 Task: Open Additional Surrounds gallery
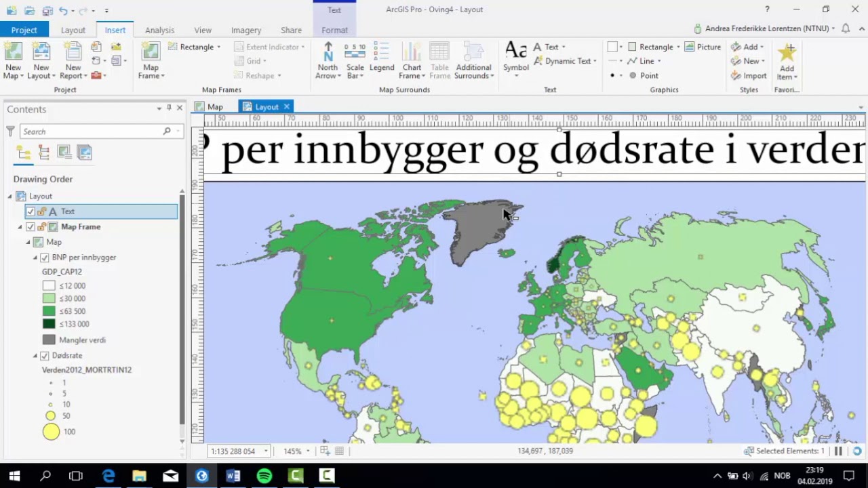[473, 60]
